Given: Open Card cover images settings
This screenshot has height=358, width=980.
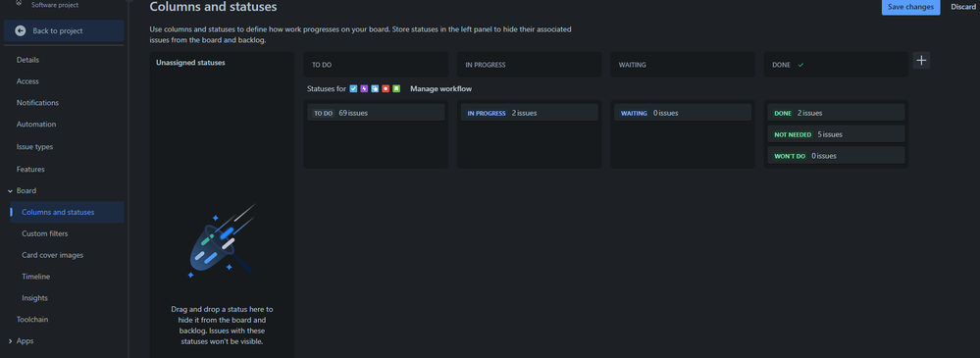Looking at the screenshot, I should [x=53, y=255].
